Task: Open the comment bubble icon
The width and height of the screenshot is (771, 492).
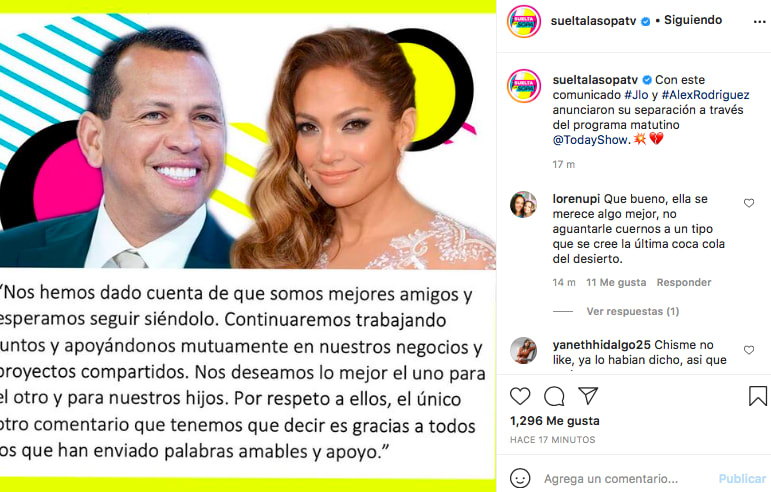Action: (x=554, y=396)
